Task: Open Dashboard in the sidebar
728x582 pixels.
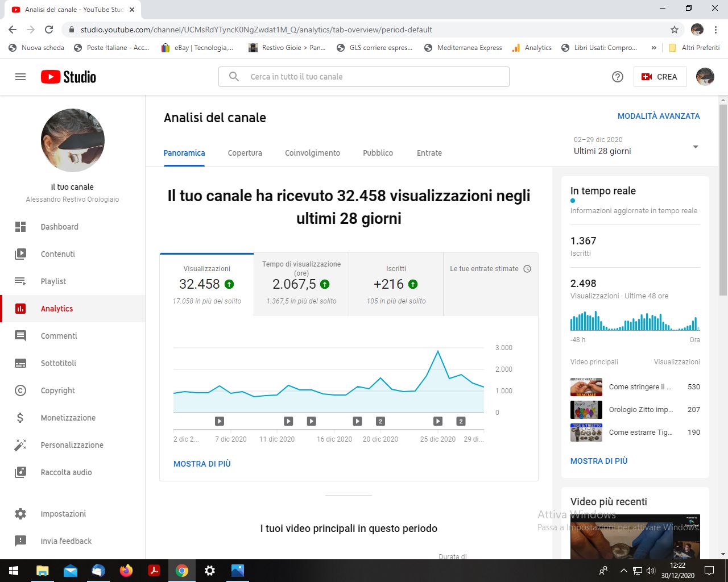Action: (72, 227)
